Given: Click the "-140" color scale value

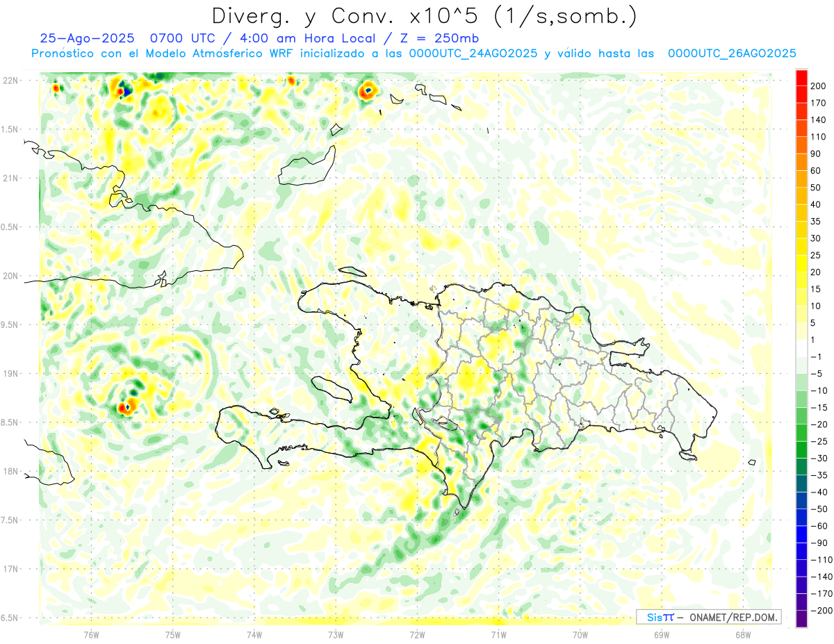Looking at the screenshot, I should 822,577.
